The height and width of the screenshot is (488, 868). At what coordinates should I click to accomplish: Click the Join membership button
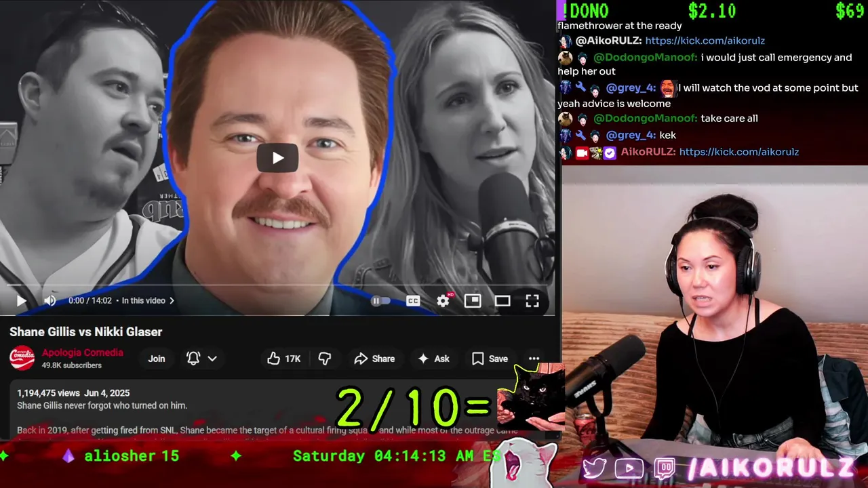coord(157,359)
